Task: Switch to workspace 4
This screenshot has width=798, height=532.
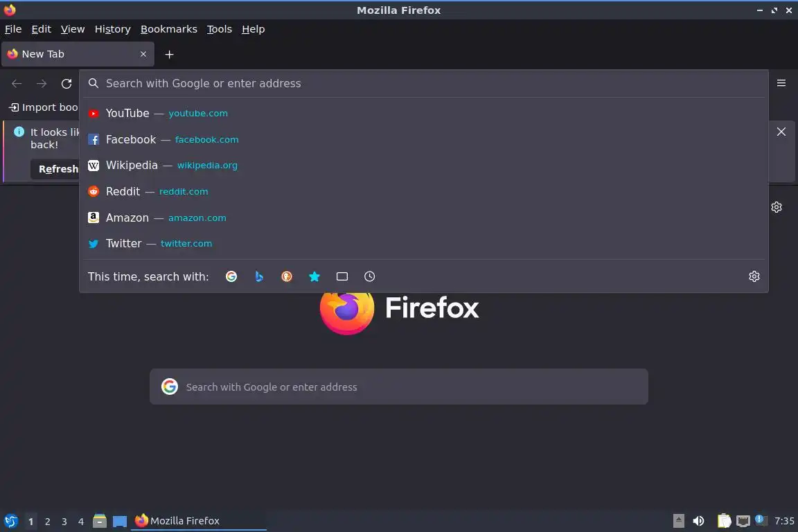Action: (x=81, y=522)
